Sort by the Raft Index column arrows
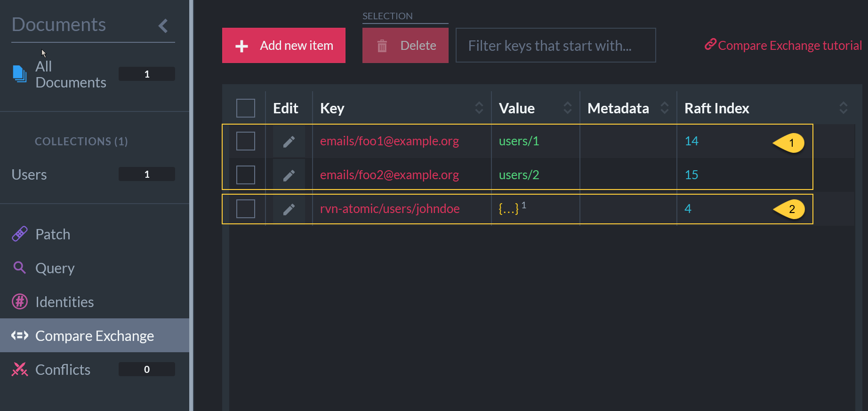868x411 pixels. [844, 108]
